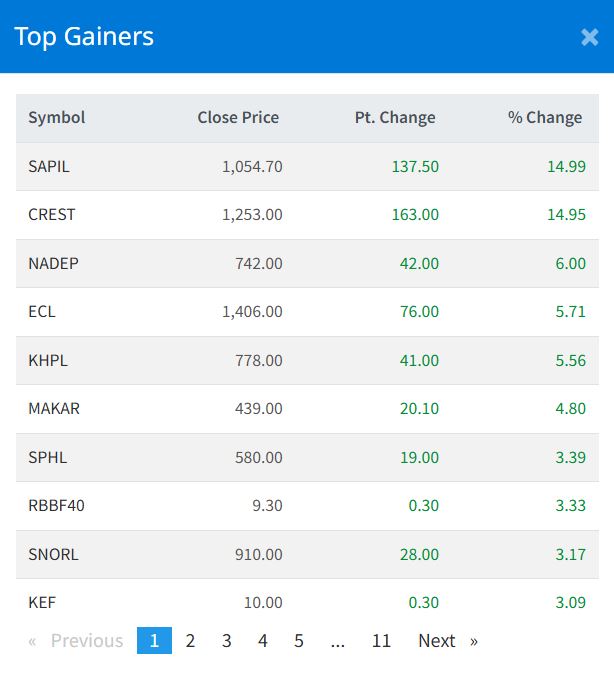Select current page 1 button
The image size is (614, 692).
coord(154,640)
